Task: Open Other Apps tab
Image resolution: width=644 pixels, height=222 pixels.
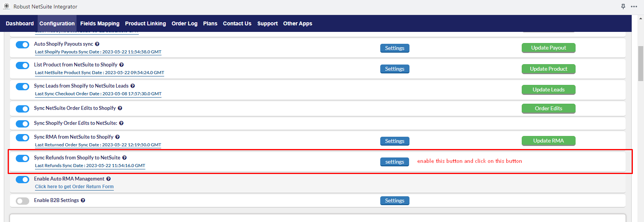Action: coord(298,23)
